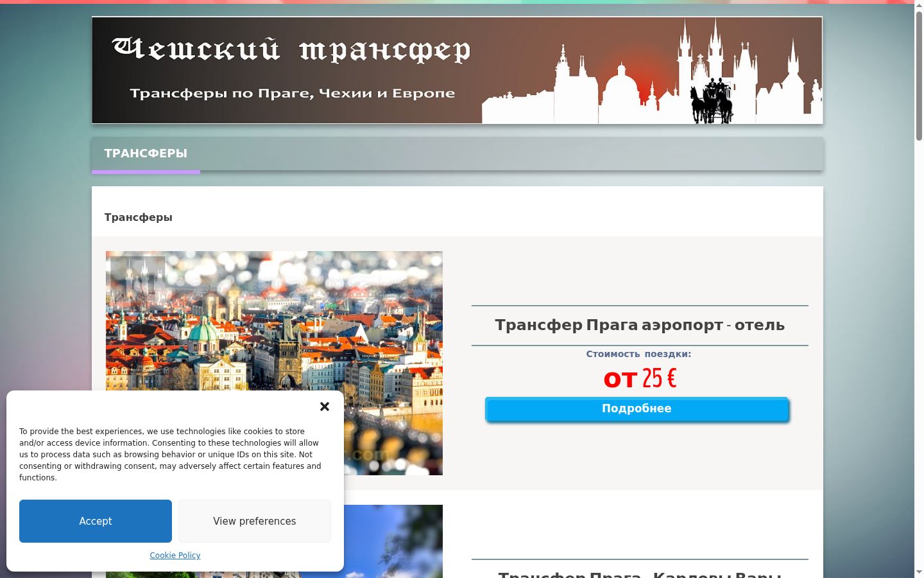Click the page vertical scrollbar thumb
The width and height of the screenshot is (924, 578).
click(919, 75)
